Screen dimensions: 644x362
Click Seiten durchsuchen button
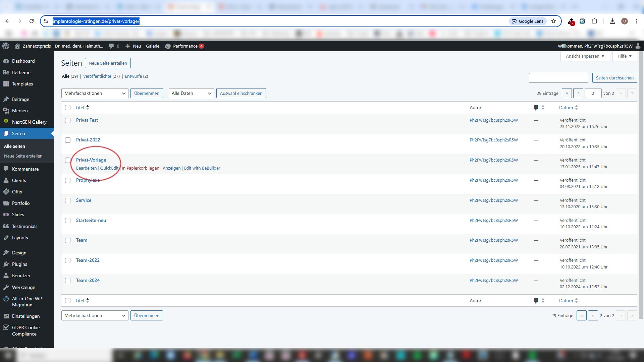[614, 78]
